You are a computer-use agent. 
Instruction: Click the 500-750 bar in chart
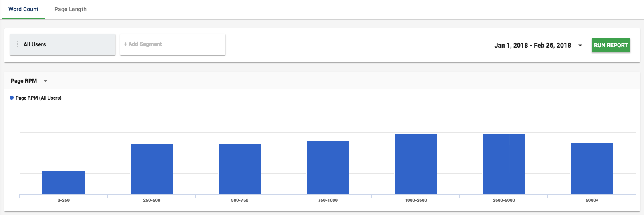(x=239, y=169)
